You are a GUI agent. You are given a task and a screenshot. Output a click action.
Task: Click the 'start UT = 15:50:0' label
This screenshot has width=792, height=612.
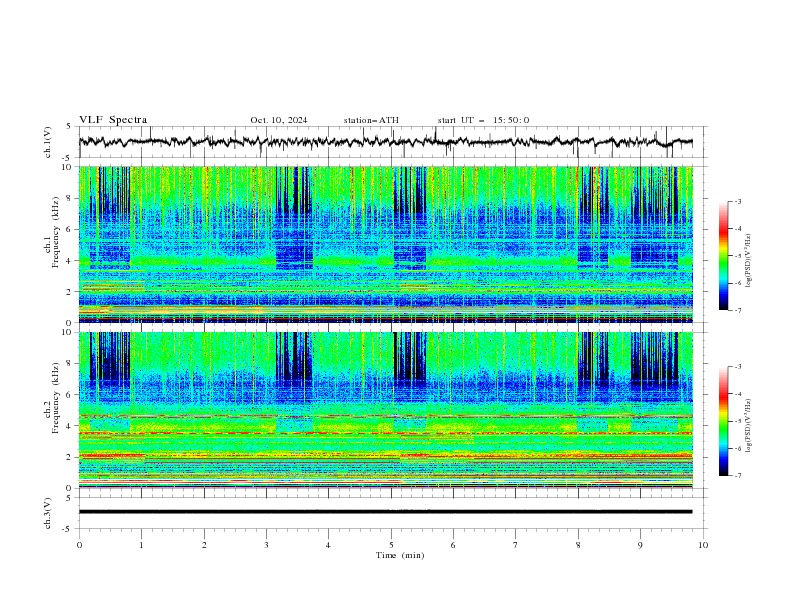tap(483, 120)
